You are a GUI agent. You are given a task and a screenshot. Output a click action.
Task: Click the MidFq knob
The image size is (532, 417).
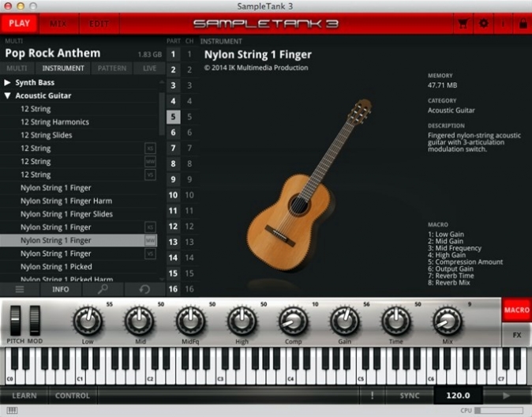[190, 321]
